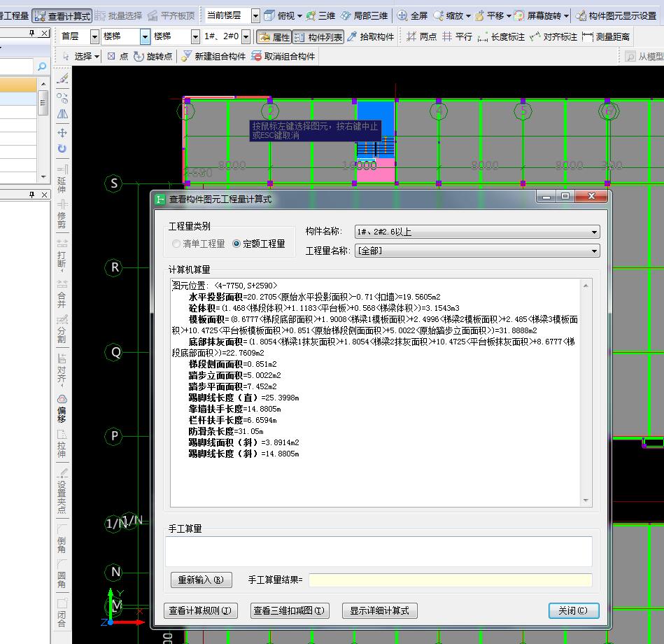Viewport: 664px width, 644px height.
Task: Click the 平齐板顶 tool
Action: (x=171, y=16)
